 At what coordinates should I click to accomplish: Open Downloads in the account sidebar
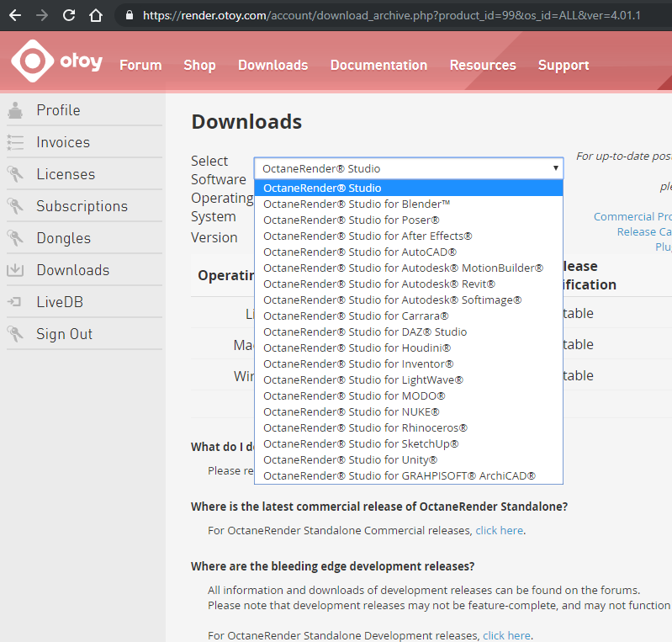pyautogui.click(x=73, y=270)
